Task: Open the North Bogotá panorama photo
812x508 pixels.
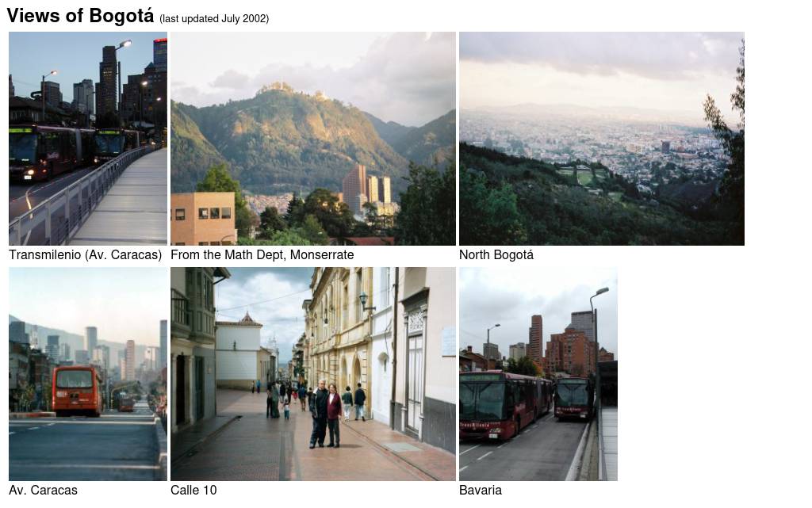Action: click(602, 139)
